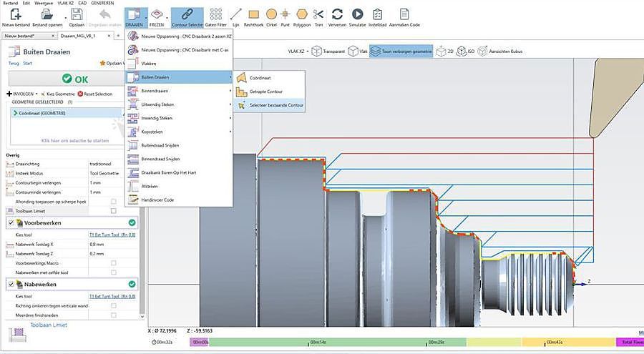
Task: Edit the Nabewerk Toeslag X value field
Action: click(100, 244)
